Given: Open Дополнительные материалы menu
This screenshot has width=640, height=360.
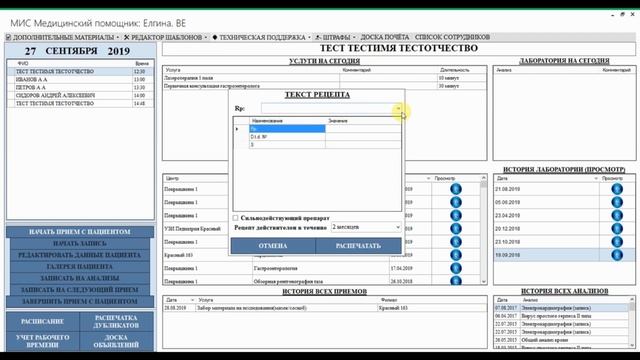Looking at the screenshot, I should point(63,37).
